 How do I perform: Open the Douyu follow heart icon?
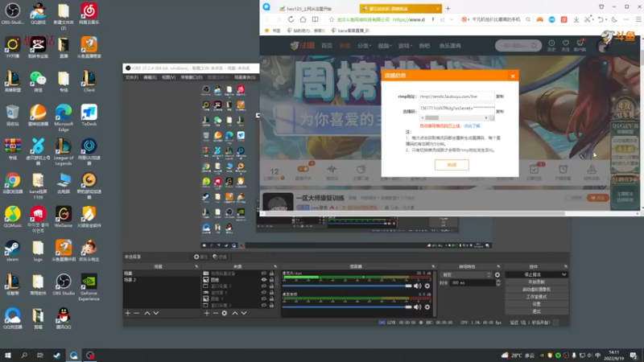[x=566, y=45]
